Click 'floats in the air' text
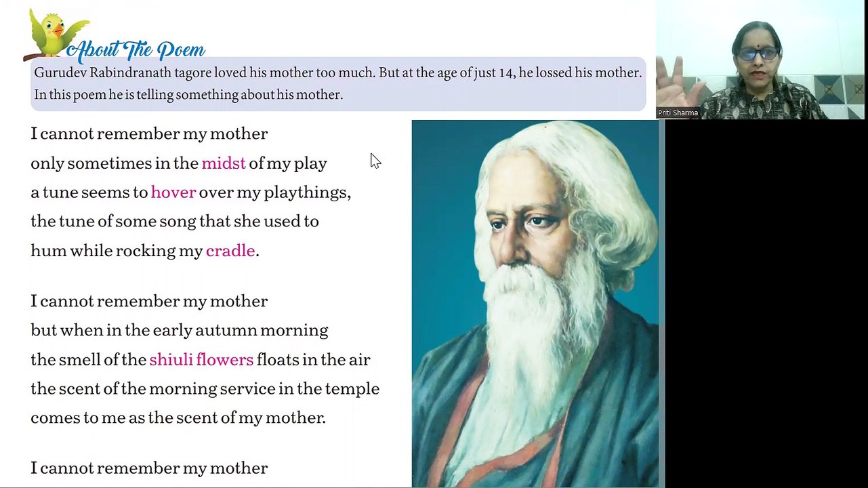868x488 pixels. coord(314,360)
